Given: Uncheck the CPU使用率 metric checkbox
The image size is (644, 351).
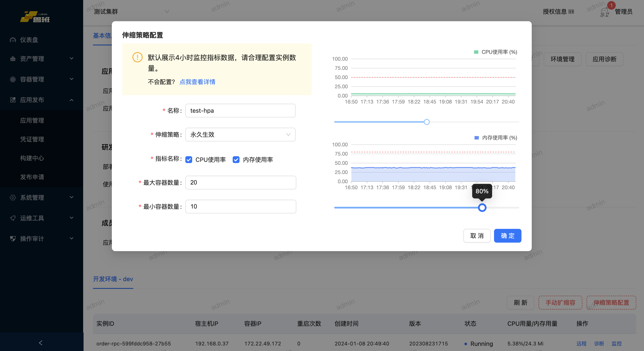Looking at the screenshot, I should tap(189, 159).
